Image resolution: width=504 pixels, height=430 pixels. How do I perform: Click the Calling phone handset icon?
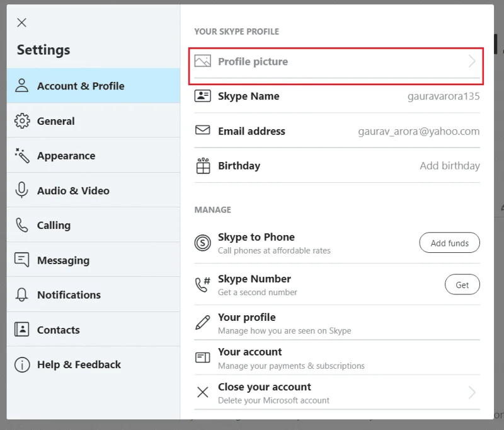click(x=22, y=225)
